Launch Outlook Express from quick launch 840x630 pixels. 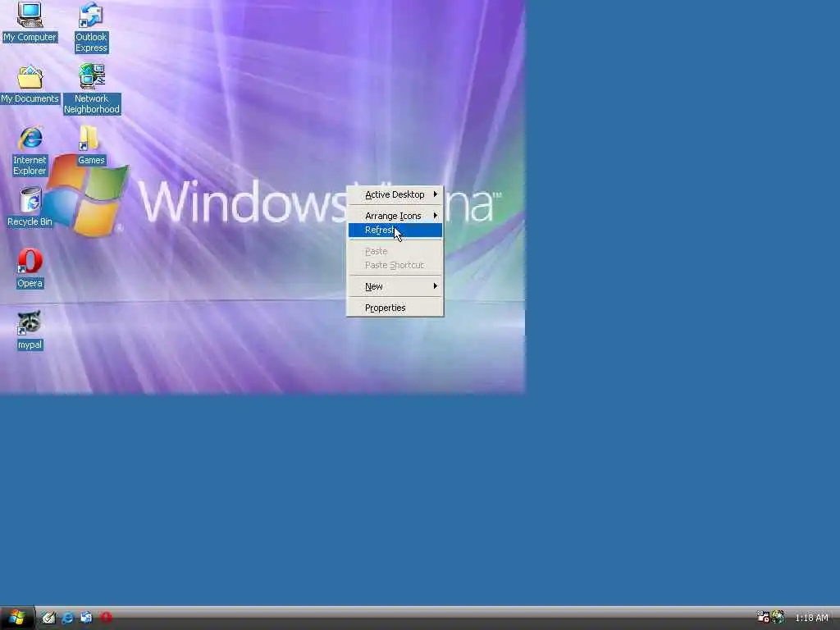pyautogui.click(x=86, y=618)
